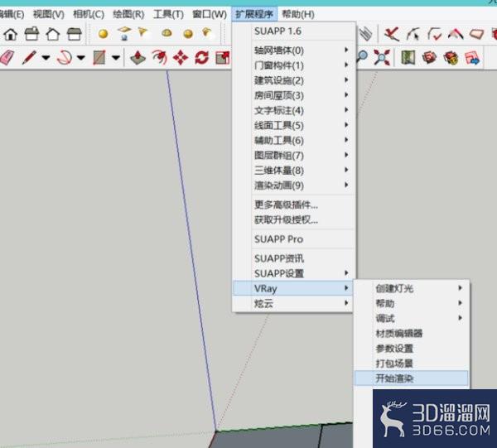Viewport: 497px width, 448px height.
Task: Select the V-Ray omni light sphere icon
Action: pos(103,34)
